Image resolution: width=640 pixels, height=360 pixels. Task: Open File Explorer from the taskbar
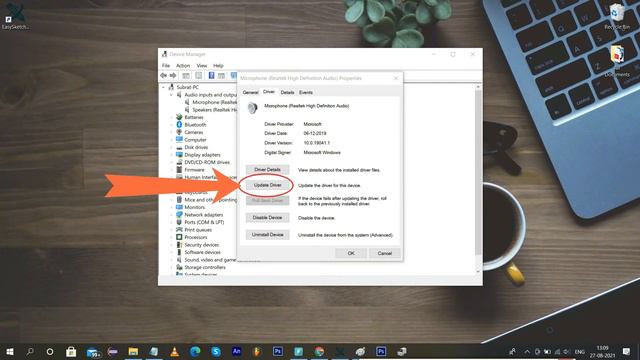coord(133,351)
